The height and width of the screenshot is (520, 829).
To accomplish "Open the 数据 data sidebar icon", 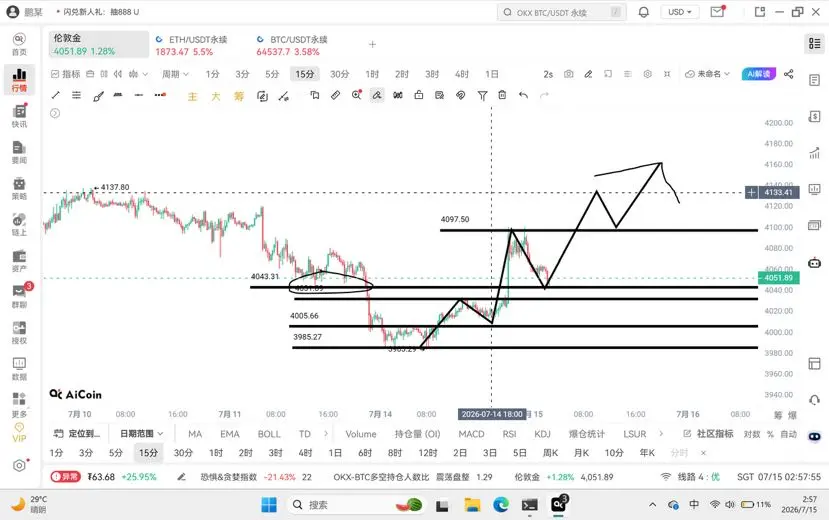I will pyautogui.click(x=20, y=369).
